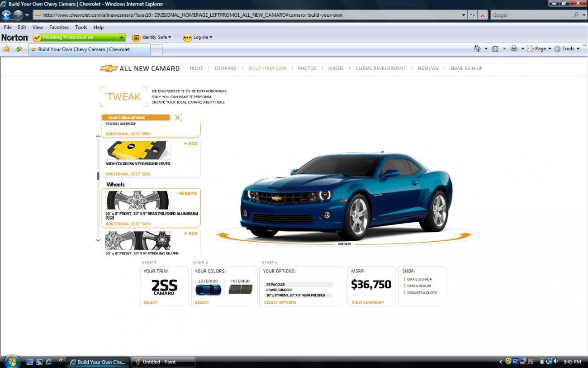Open the Page dropdown menu

(541, 48)
